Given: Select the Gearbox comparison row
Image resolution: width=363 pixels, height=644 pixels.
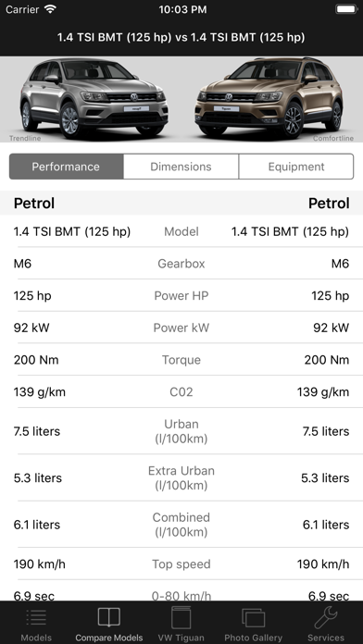Looking at the screenshot, I should pyautogui.click(x=181, y=264).
